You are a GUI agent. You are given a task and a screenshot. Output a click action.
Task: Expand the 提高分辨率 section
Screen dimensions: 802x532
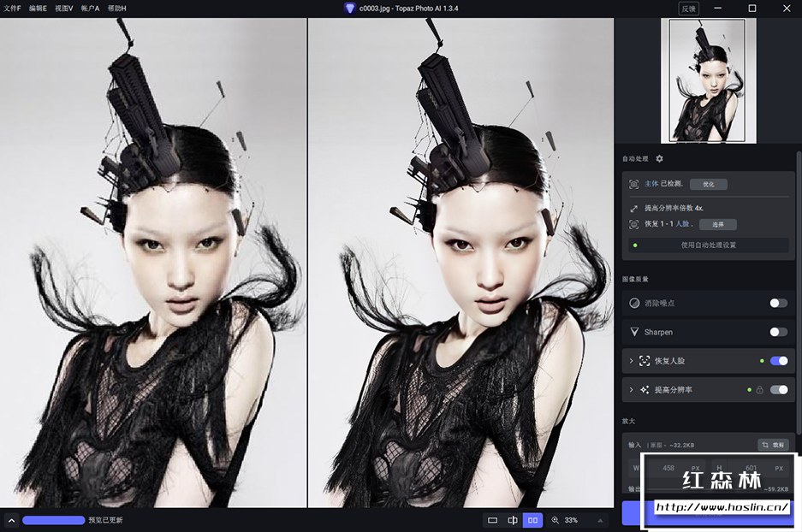(631, 390)
